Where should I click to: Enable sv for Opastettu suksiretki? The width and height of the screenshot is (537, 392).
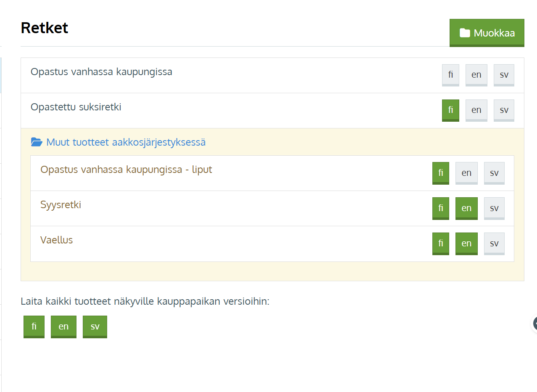click(503, 110)
